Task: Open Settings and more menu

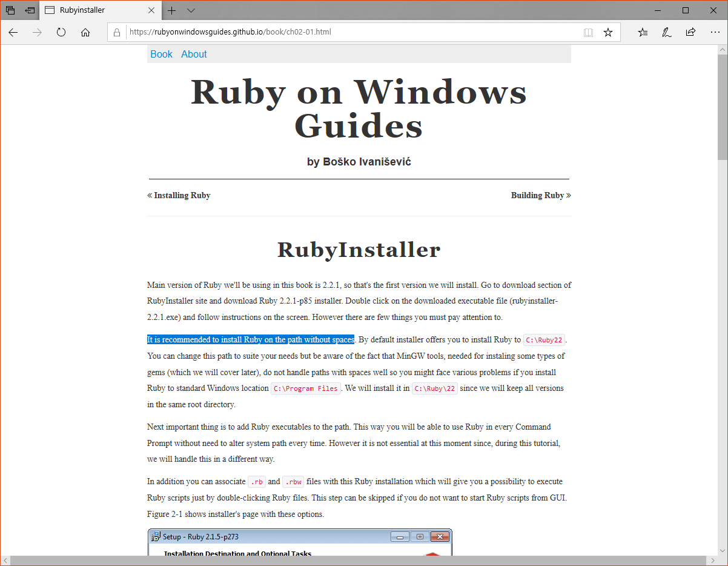Action: point(714,32)
